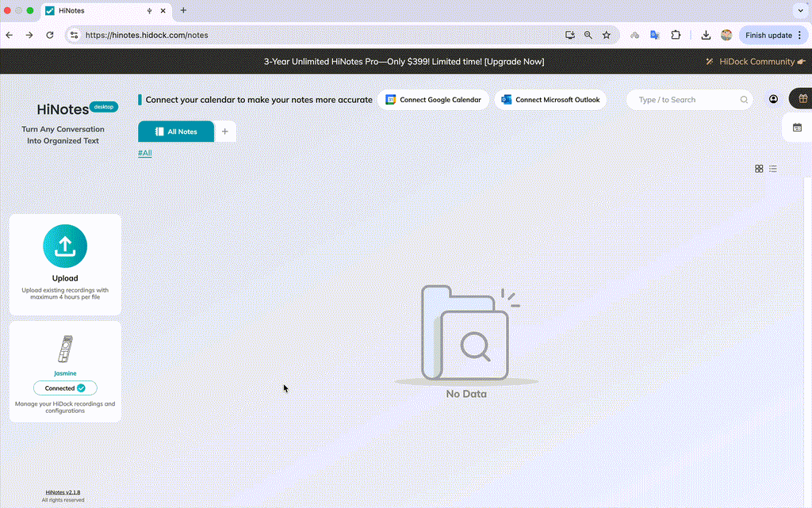Click Connect Microsoft Outlook button
The width and height of the screenshot is (812, 508).
(x=550, y=100)
